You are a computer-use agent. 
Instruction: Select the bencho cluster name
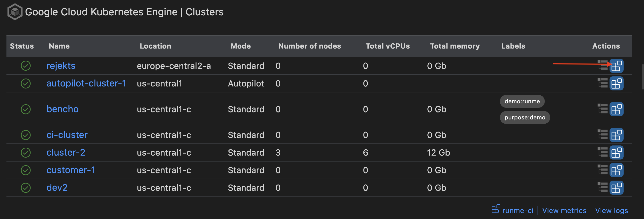click(63, 109)
